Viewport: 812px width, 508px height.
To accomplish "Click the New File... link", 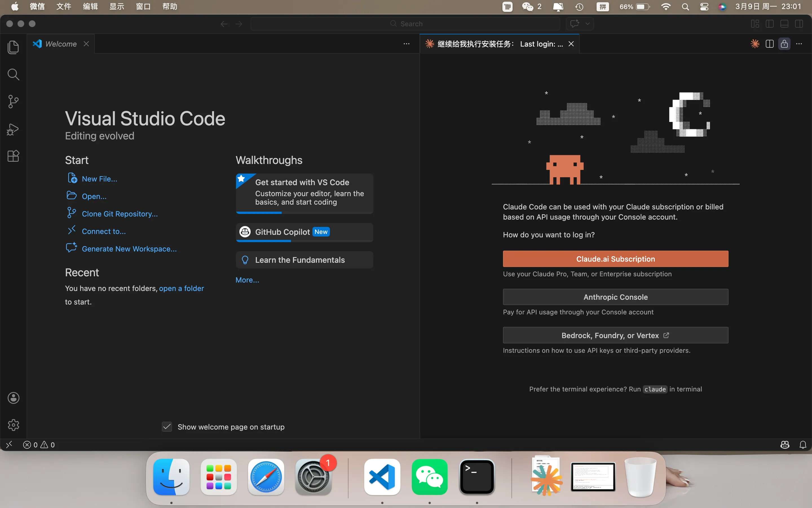I will pyautogui.click(x=99, y=179).
